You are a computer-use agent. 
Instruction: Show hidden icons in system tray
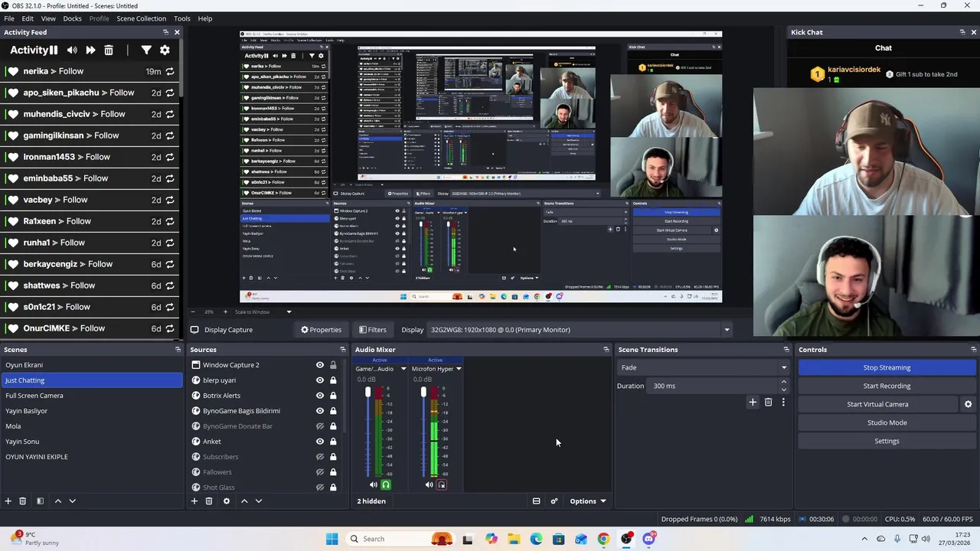pos(864,539)
